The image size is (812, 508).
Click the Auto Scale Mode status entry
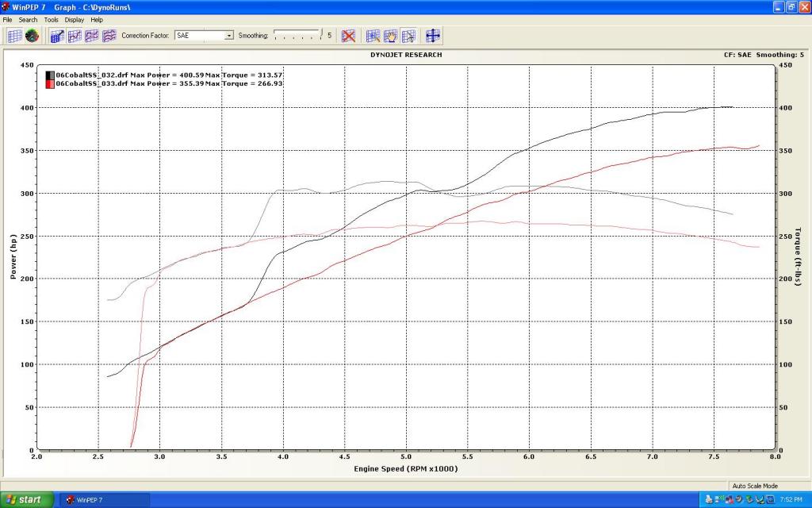click(755, 487)
